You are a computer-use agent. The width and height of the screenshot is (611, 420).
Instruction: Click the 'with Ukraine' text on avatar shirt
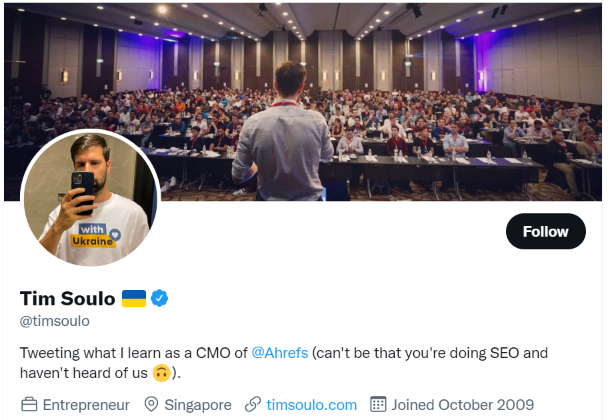(92, 235)
